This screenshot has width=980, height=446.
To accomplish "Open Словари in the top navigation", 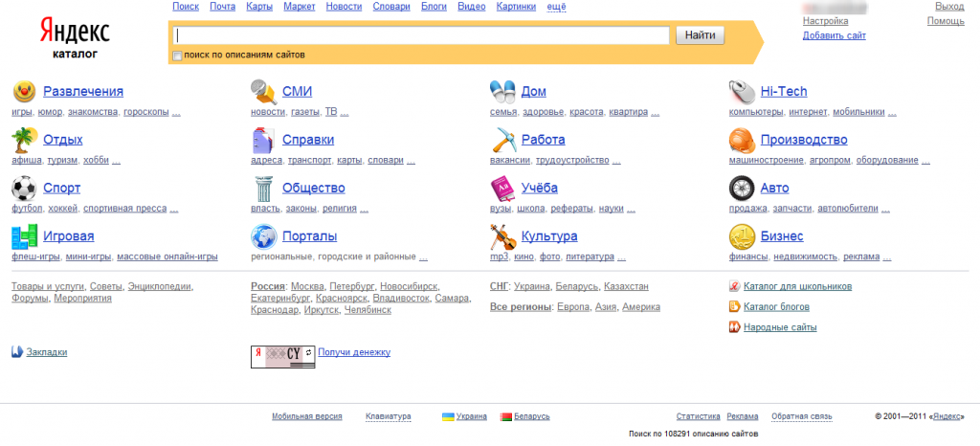I will [x=391, y=7].
